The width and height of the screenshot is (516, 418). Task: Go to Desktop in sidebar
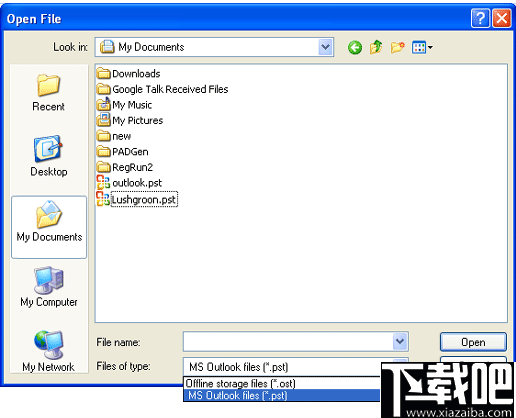[49, 156]
